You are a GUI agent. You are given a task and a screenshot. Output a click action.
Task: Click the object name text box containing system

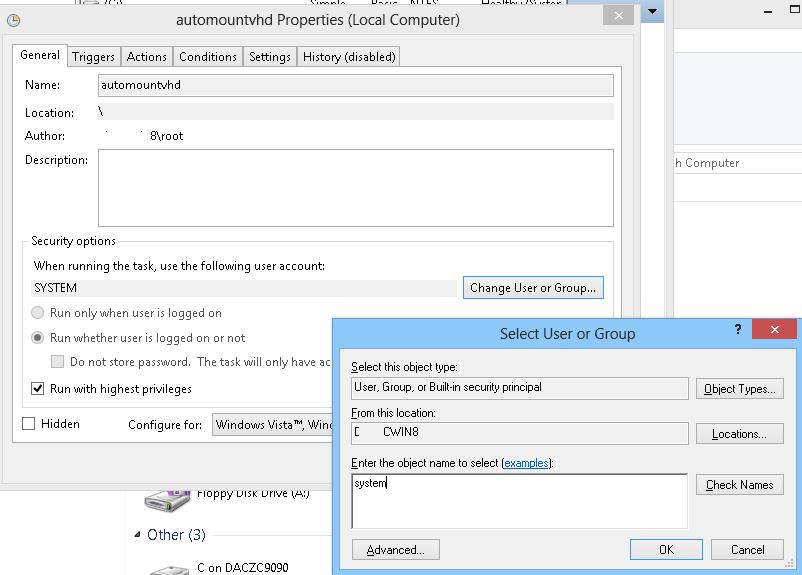coord(519,501)
